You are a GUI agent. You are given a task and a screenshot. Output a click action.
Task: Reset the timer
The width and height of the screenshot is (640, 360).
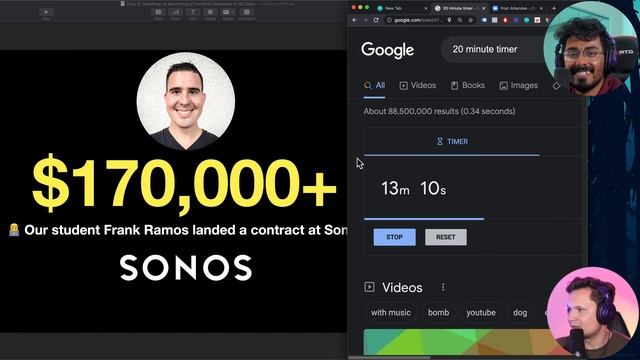(446, 237)
